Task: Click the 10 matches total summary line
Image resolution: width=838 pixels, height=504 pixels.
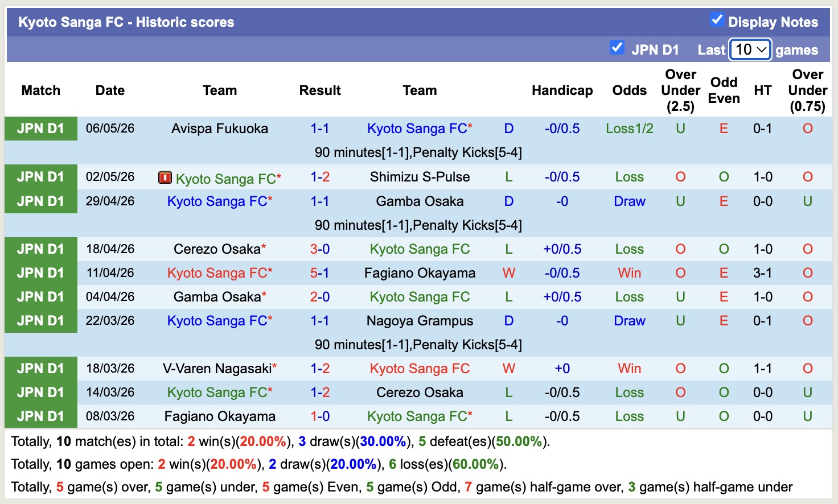Action: [281, 441]
